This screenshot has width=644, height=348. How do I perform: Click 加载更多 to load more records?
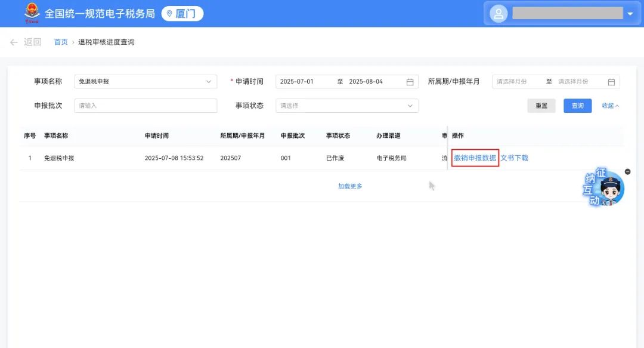click(x=349, y=186)
